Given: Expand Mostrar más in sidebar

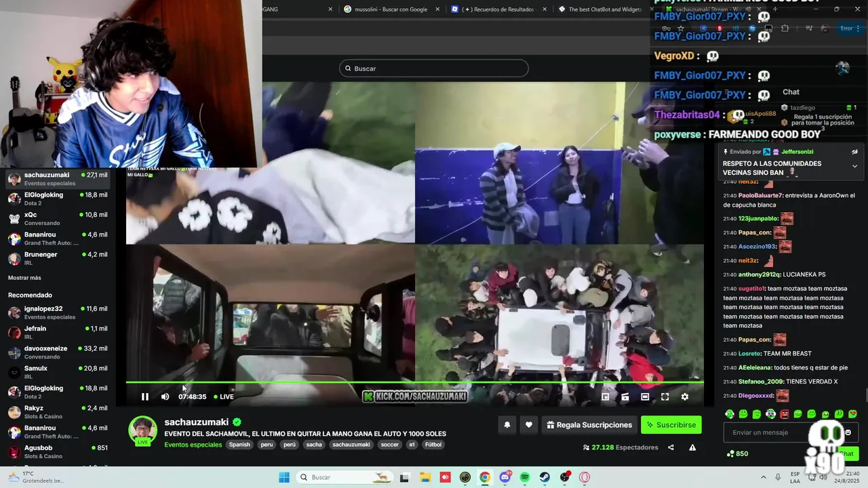Looking at the screenshot, I should click(x=24, y=278).
